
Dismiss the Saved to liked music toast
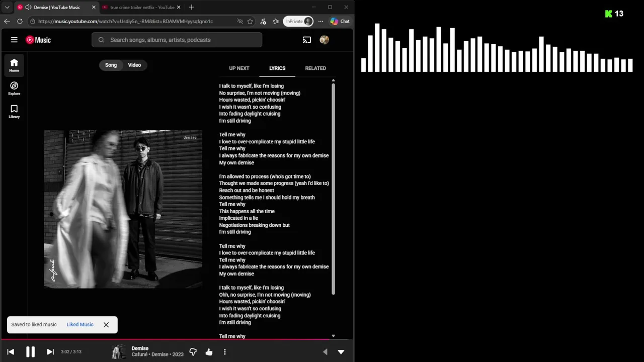tap(106, 325)
